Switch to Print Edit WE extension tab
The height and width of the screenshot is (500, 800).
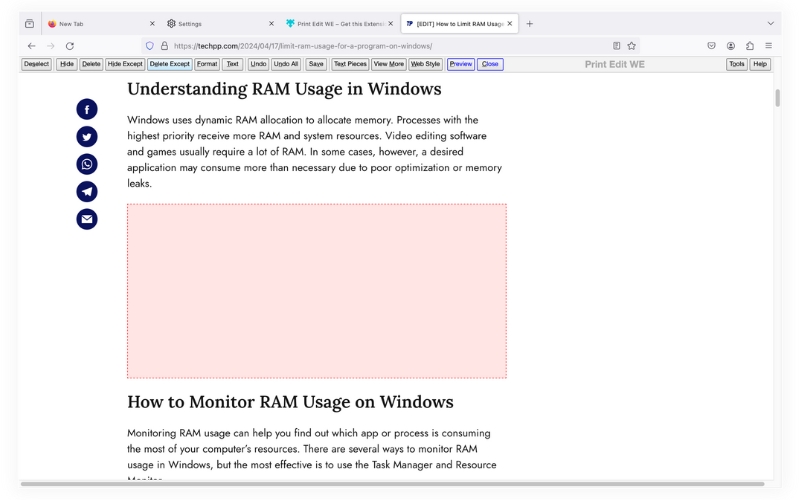click(340, 24)
